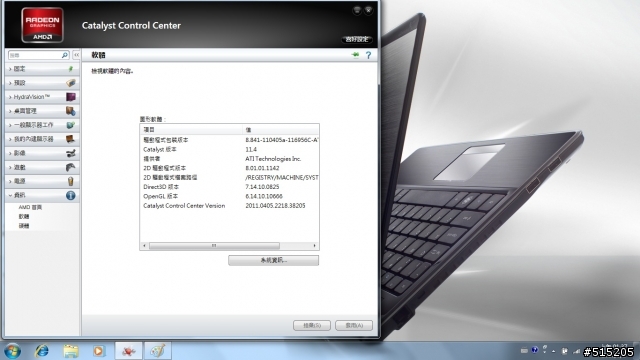Click the table scrollbar right arrow
The image size is (640, 360).
[314, 246]
